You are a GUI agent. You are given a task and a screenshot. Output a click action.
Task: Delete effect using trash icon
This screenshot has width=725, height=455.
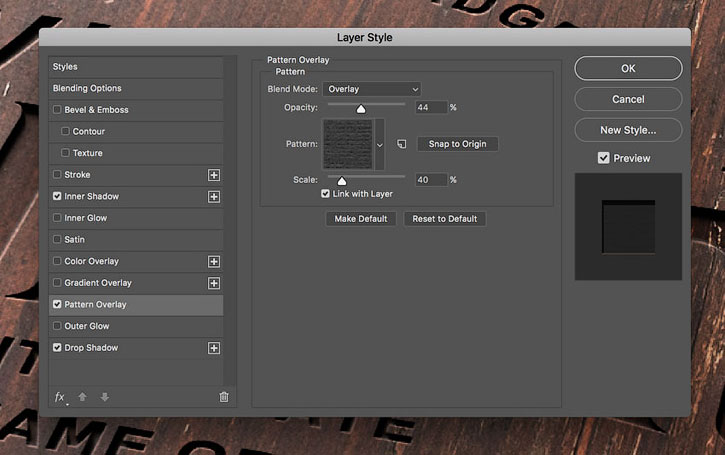[x=224, y=397]
